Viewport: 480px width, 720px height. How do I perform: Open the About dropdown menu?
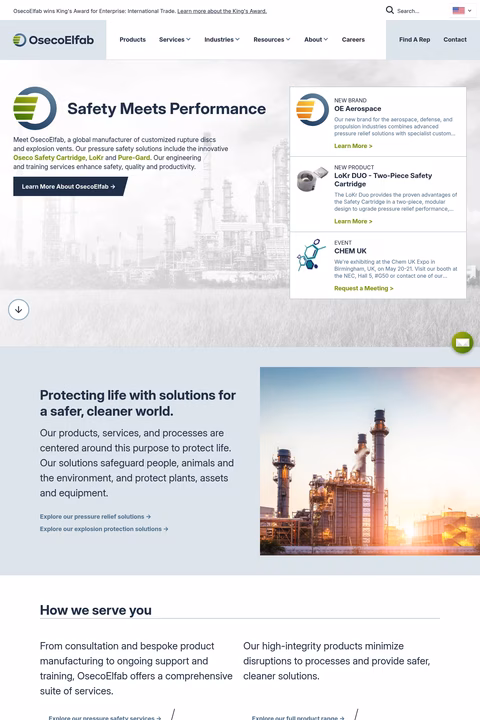point(316,39)
